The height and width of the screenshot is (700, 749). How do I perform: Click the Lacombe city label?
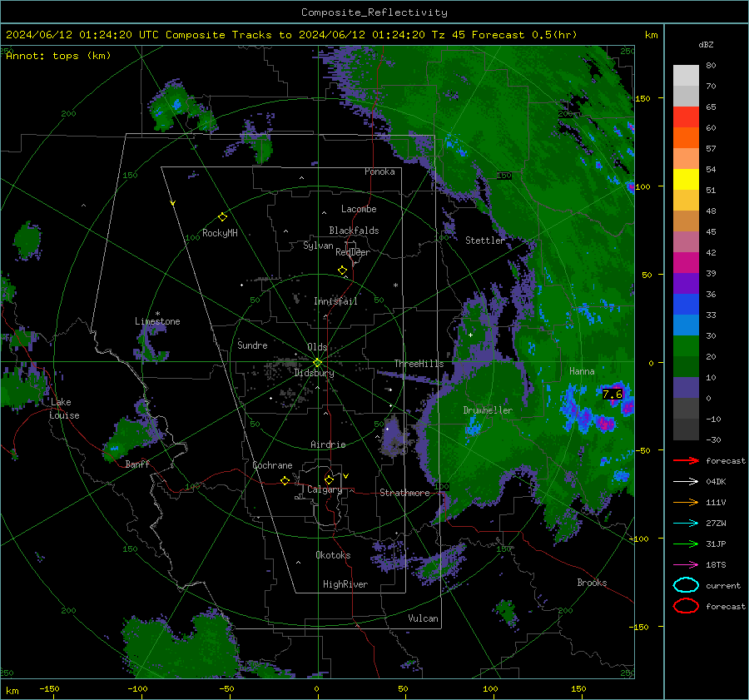pos(359,209)
